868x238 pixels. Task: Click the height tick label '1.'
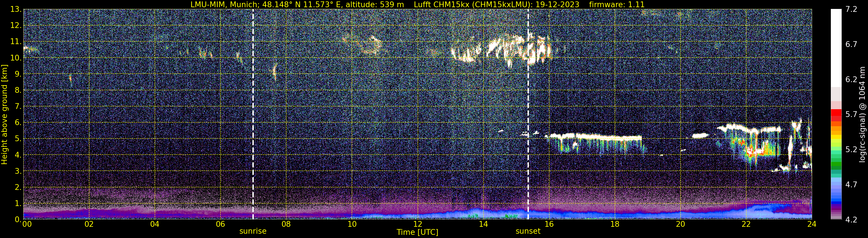18,204
